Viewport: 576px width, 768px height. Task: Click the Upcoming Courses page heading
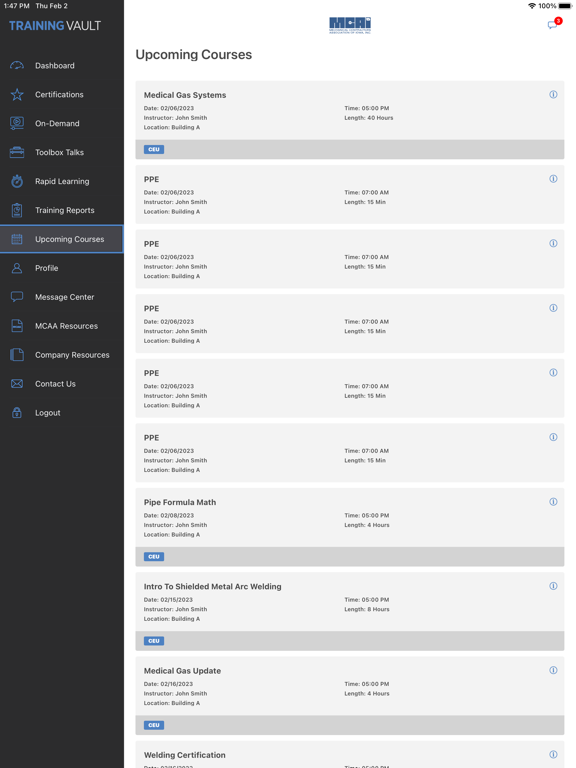click(x=193, y=54)
